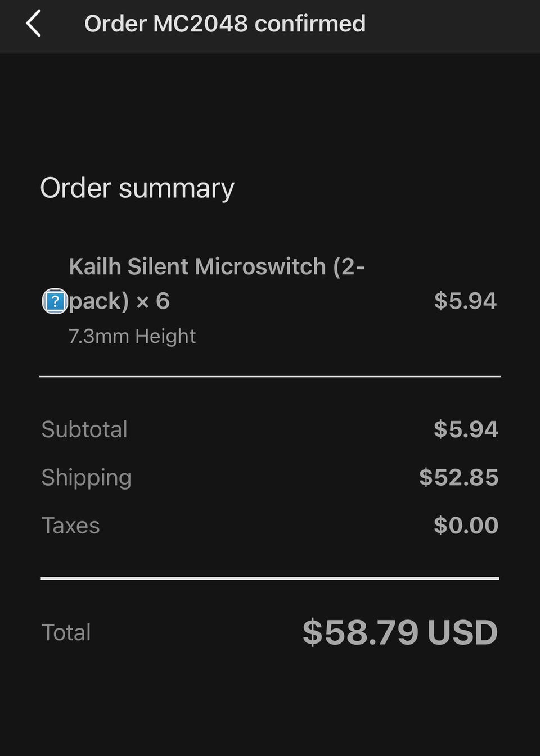Image resolution: width=540 pixels, height=756 pixels.
Task: Tap the 7.3mm Height variant text
Action: [x=132, y=336]
